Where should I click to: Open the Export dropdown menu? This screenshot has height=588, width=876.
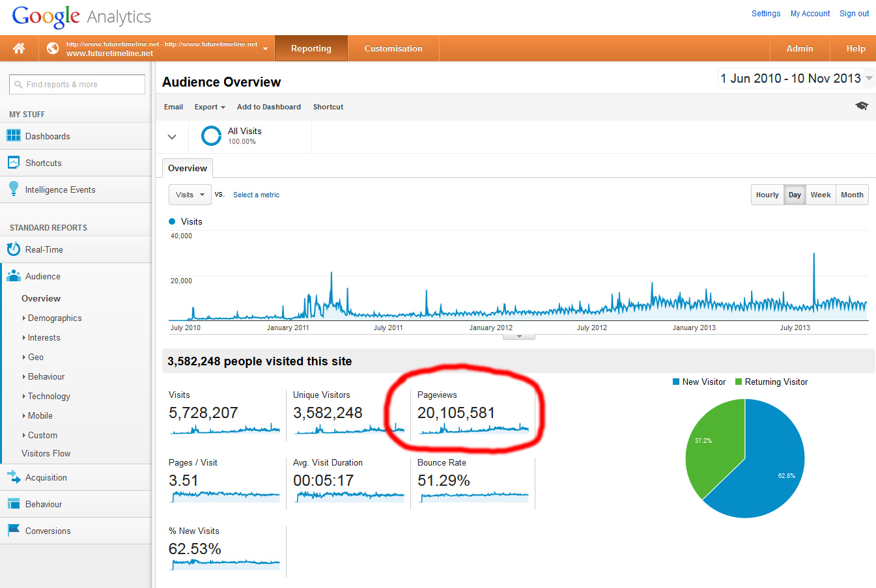pos(210,107)
